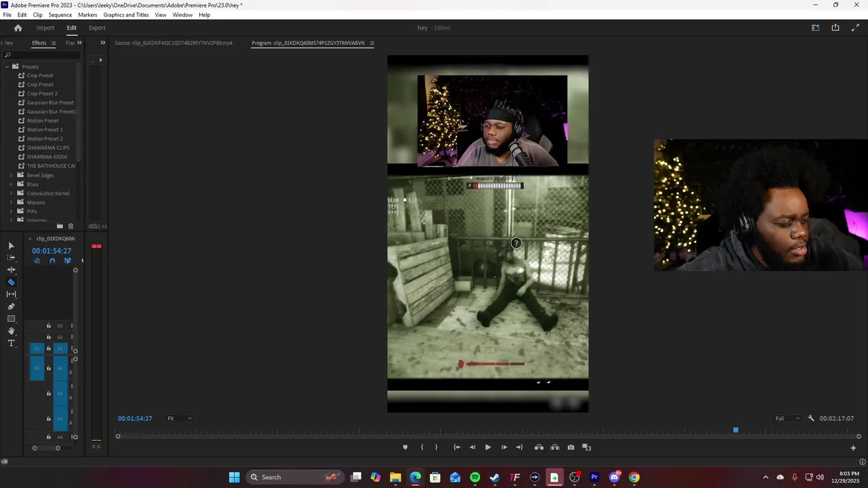This screenshot has width=868, height=488.
Task: Select the Gaussian Blur Preset item
Action: tap(50, 102)
